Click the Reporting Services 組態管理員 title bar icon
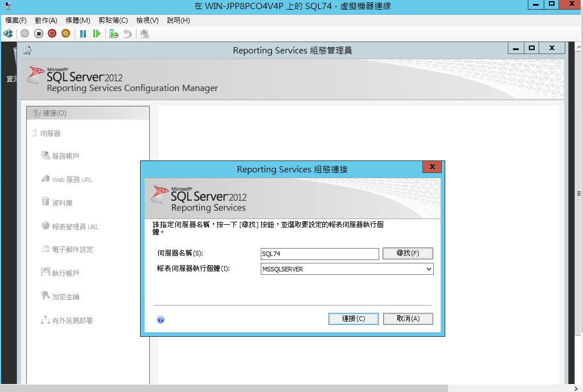The height and width of the screenshot is (392, 583). 27,50
